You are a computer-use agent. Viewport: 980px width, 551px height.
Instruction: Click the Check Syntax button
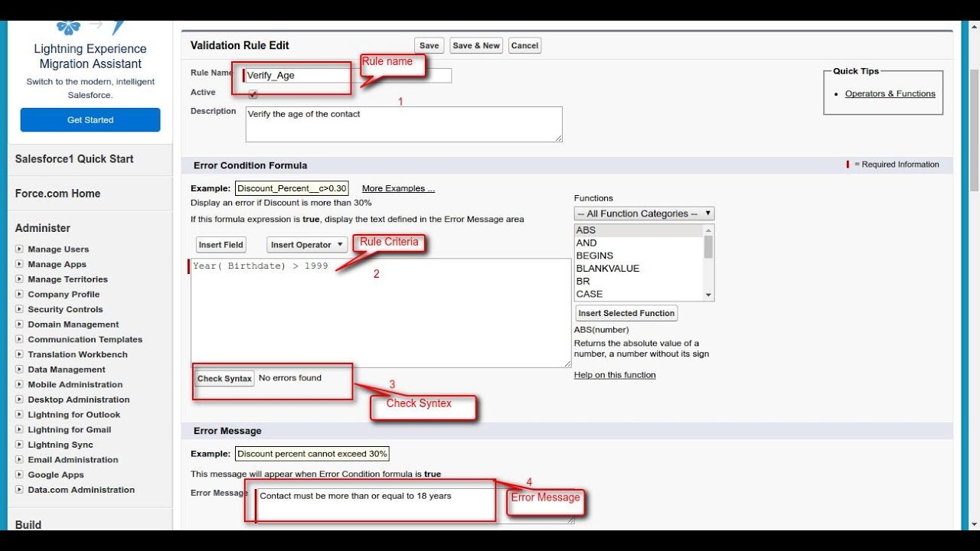click(x=224, y=379)
